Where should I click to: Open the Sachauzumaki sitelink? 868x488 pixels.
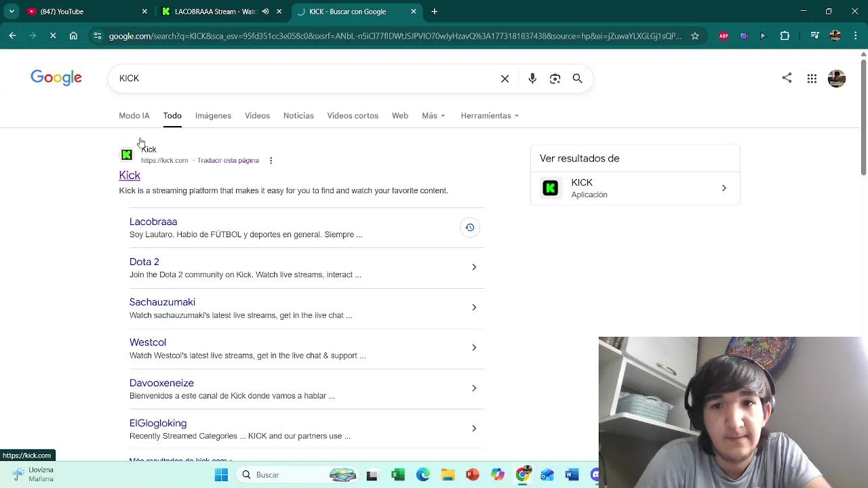(x=162, y=302)
